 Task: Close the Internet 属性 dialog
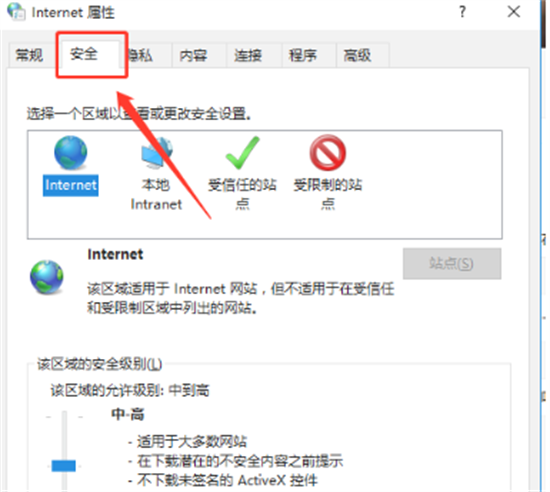(514, 12)
